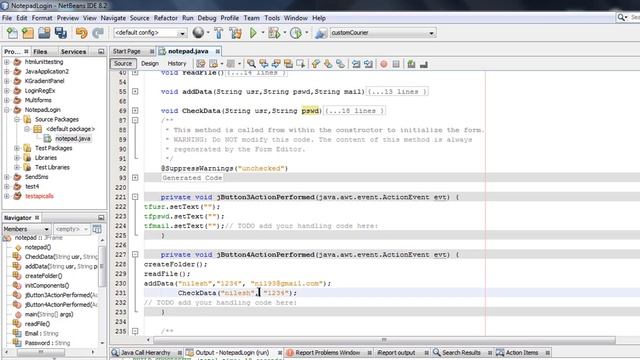Click the Next Bookmark editor icon
640x360 pixels.
click(328, 64)
